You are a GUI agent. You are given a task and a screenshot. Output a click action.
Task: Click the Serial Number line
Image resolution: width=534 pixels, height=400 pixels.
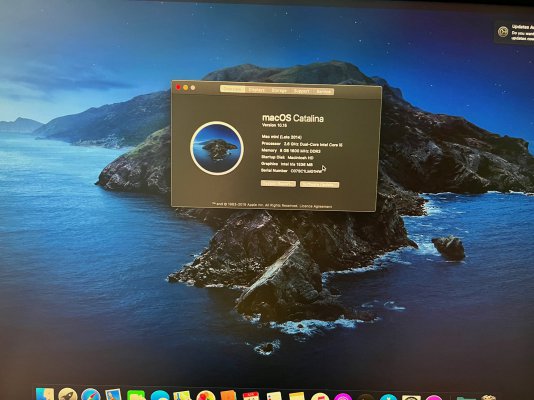pyautogui.click(x=291, y=171)
